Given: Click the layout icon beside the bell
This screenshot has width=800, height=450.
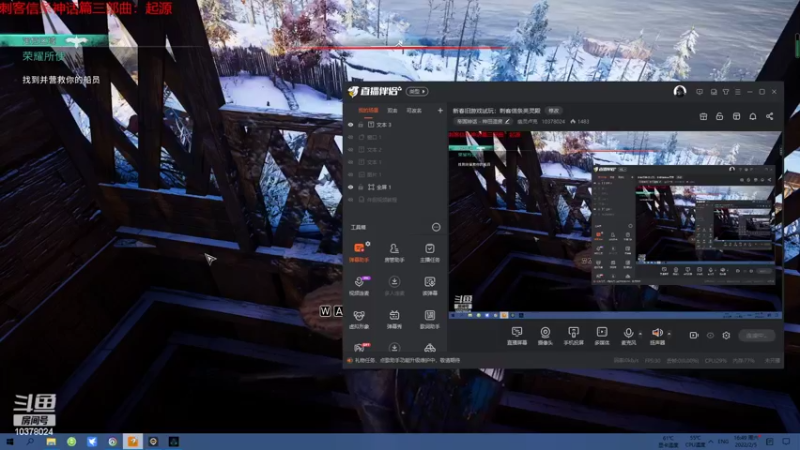Looking at the screenshot, I should [736, 116].
